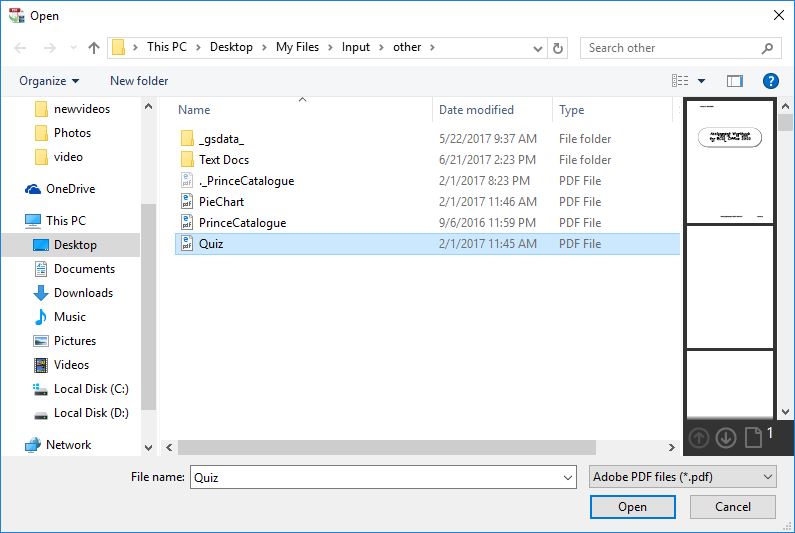Screen dimensions: 795x533
Task: Change view layout icon
Action: [680, 81]
